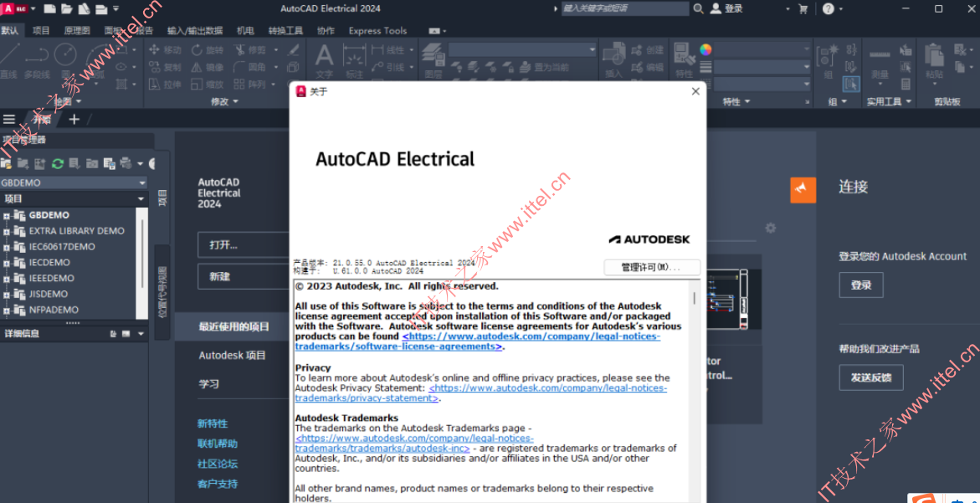Select the Stretch (拉伸) tool icon

pos(155,84)
